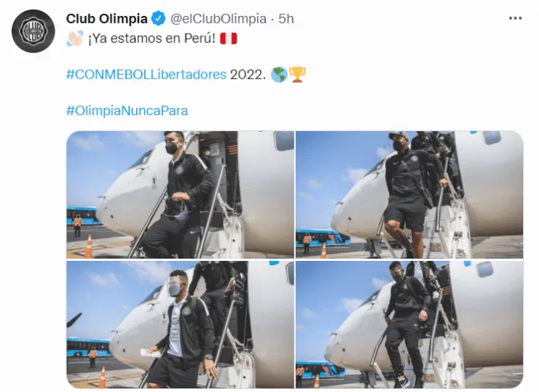Open the #CONMEBOLLibertadores hashtag
The height and width of the screenshot is (392, 539).
146,74
